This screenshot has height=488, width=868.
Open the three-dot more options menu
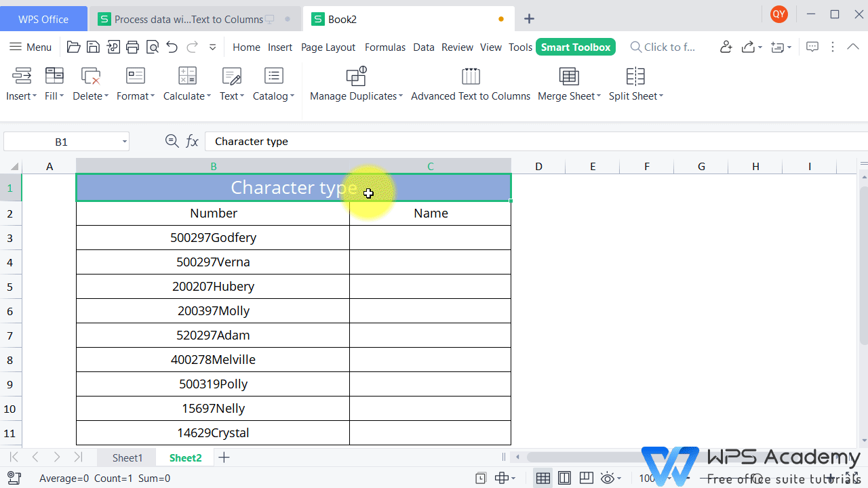pyautogui.click(x=833, y=47)
